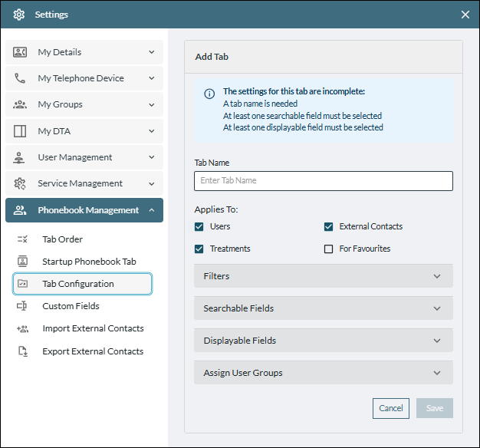Click the Cancel button
The height and width of the screenshot is (448, 480).
pos(390,408)
